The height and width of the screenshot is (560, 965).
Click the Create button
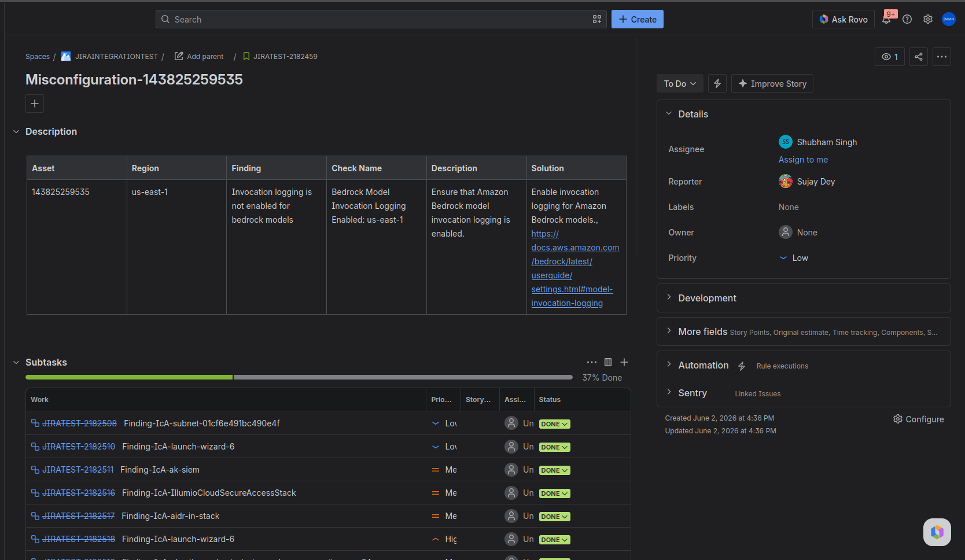point(638,19)
